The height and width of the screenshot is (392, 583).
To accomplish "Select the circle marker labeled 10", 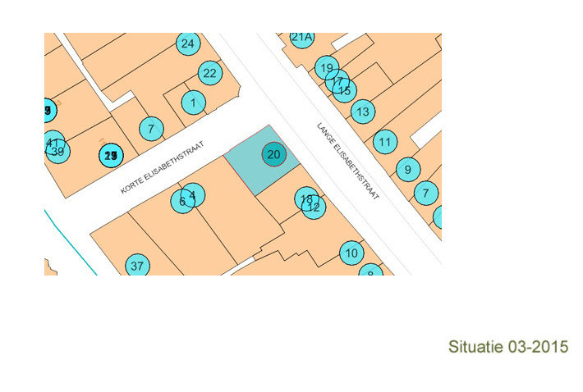I will point(351,253).
